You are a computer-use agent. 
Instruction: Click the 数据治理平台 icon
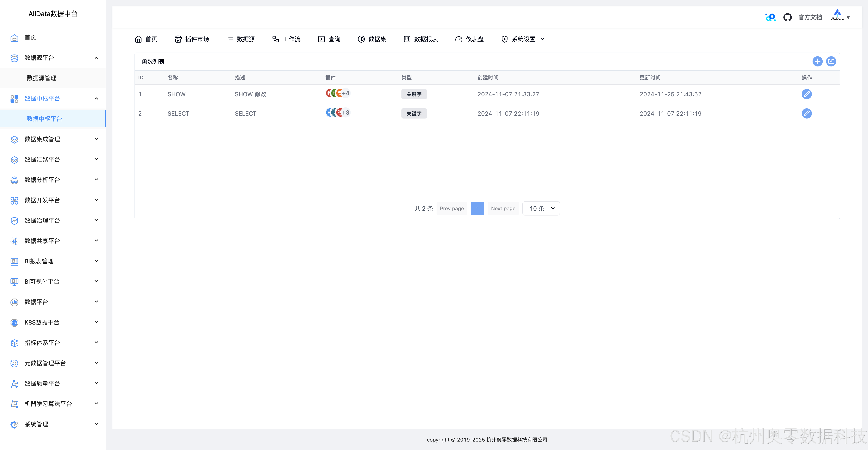click(14, 221)
